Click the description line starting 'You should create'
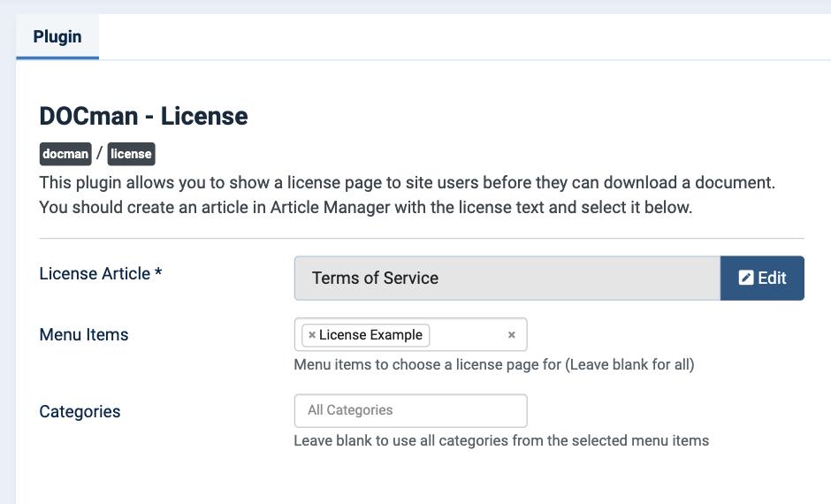The width and height of the screenshot is (831, 504). coord(366,207)
